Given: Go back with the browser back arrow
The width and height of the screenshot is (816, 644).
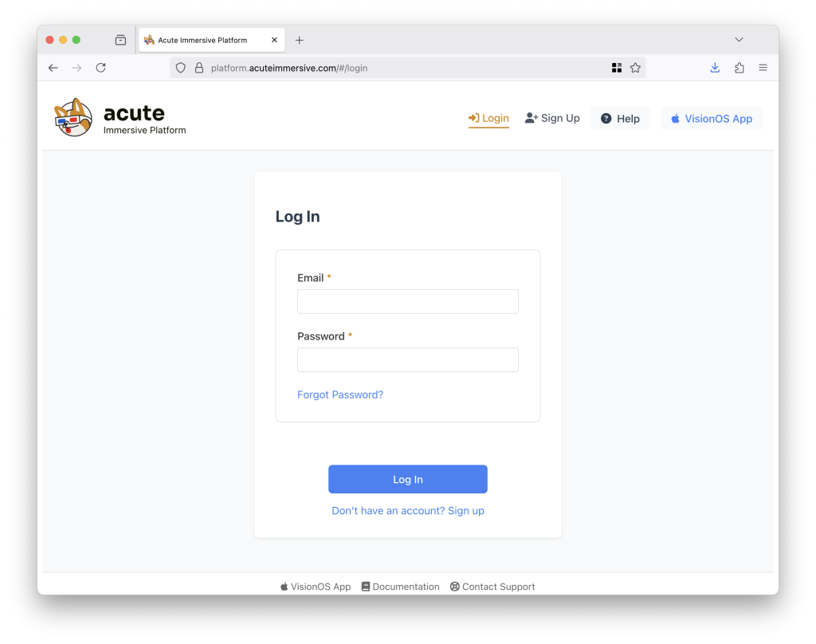Looking at the screenshot, I should point(53,68).
